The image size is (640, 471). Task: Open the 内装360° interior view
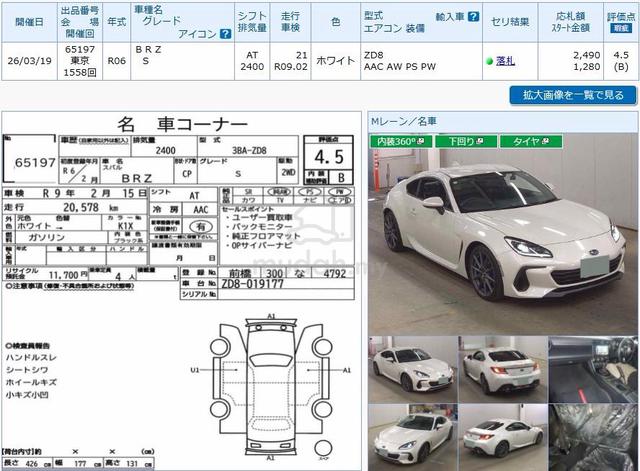click(400, 141)
